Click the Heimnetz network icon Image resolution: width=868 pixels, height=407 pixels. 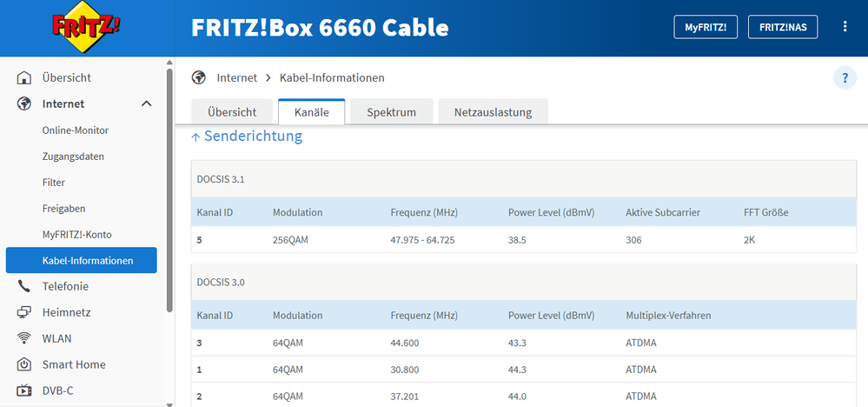[x=24, y=313]
